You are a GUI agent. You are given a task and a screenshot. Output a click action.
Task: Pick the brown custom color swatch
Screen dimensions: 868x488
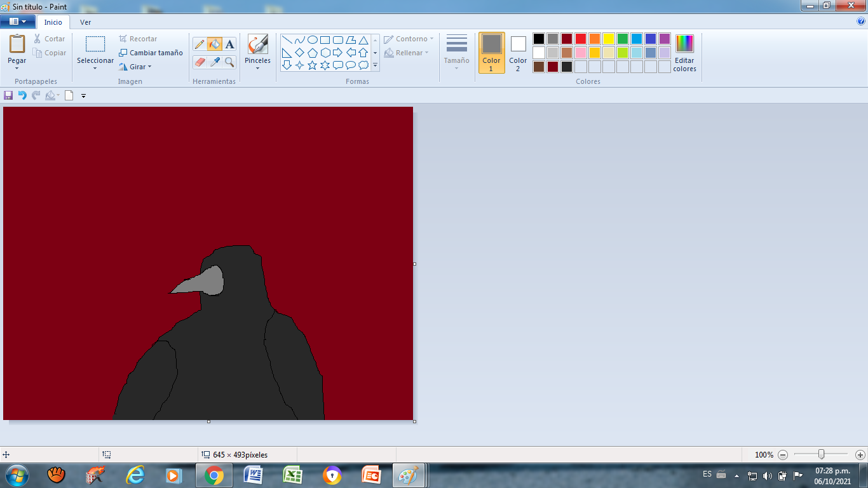pos(539,67)
